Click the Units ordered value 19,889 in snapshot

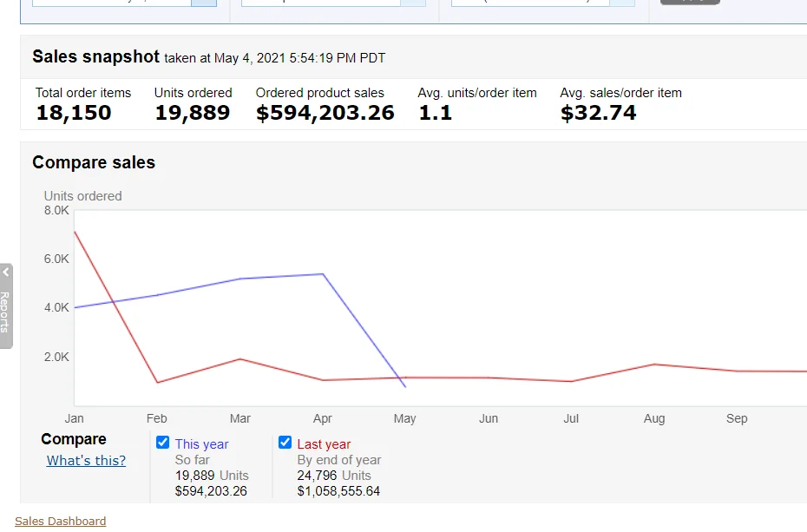[x=193, y=113]
